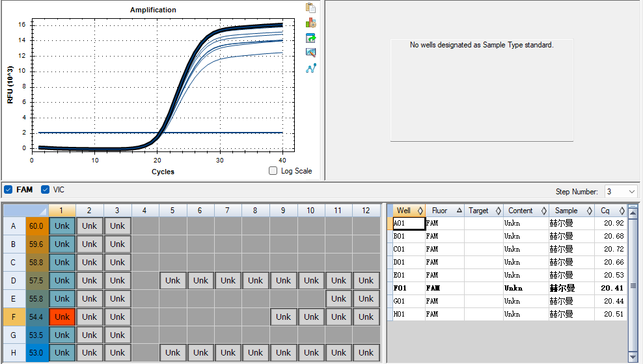Click the Cq value 20.72
643x364 pixels.
click(614, 249)
